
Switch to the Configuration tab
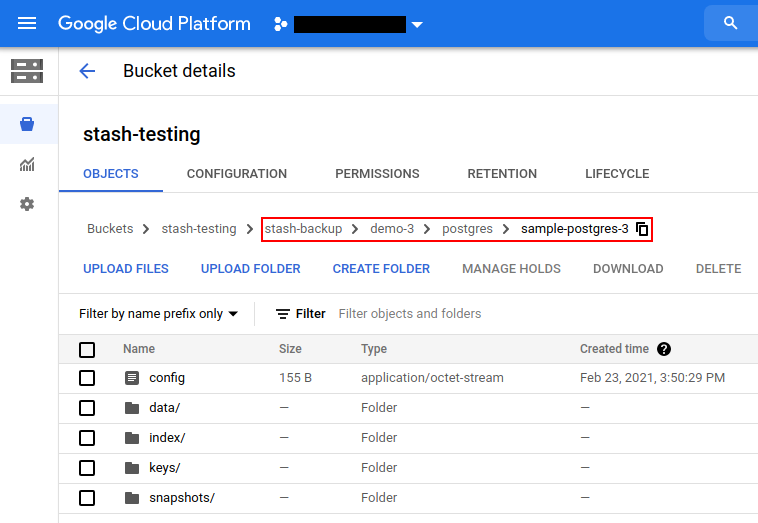coord(237,174)
